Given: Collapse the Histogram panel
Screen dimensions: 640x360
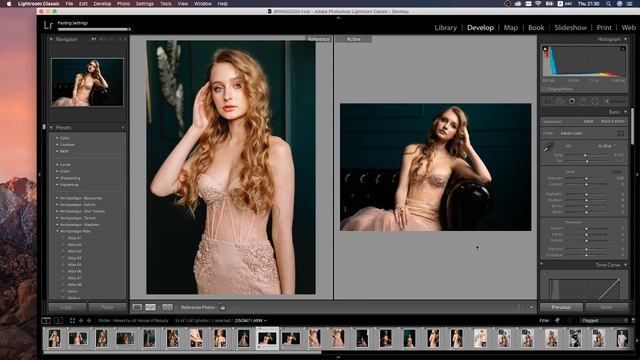Looking at the screenshot, I should coord(625,39).
